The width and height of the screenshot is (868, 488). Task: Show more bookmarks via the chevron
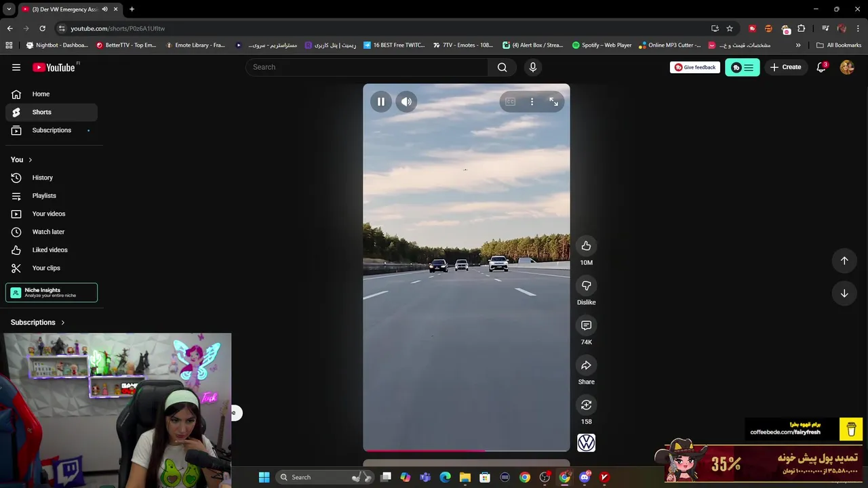point(798,45)
